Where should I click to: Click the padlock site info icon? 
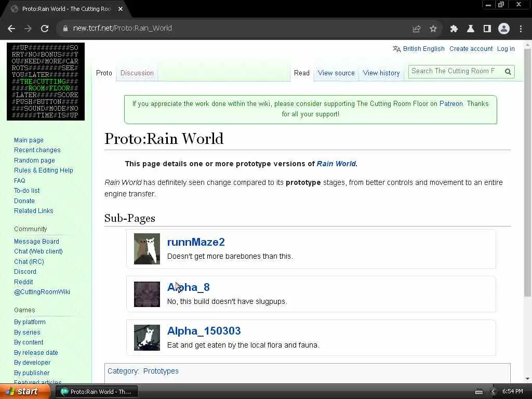(65, 29)
